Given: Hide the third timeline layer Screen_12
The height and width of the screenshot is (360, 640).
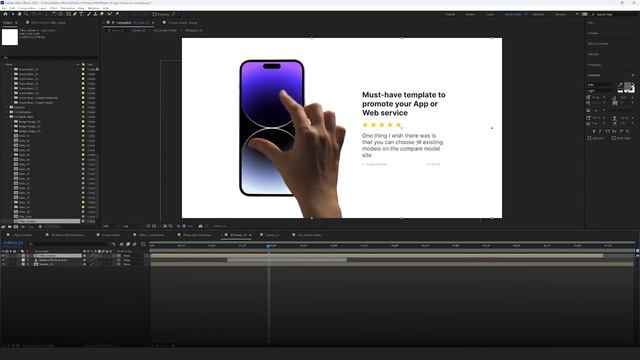Looking at the screenshot, I should point(3,264).
